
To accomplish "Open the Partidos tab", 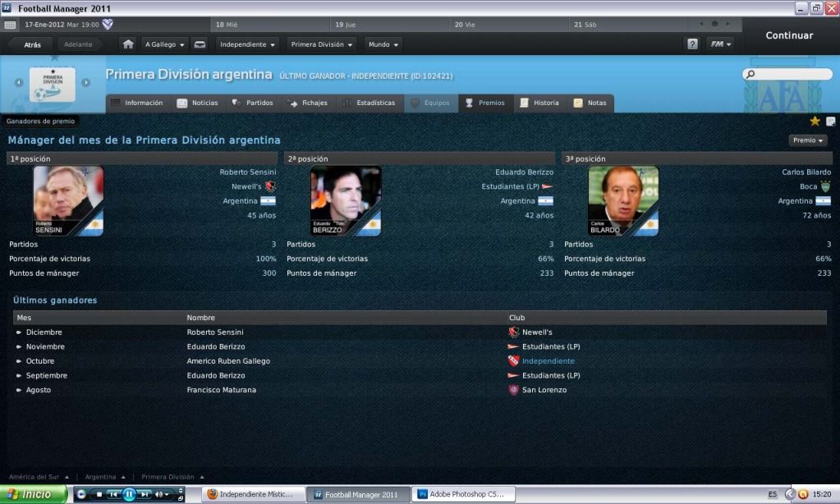I will [x=253, y=103].
